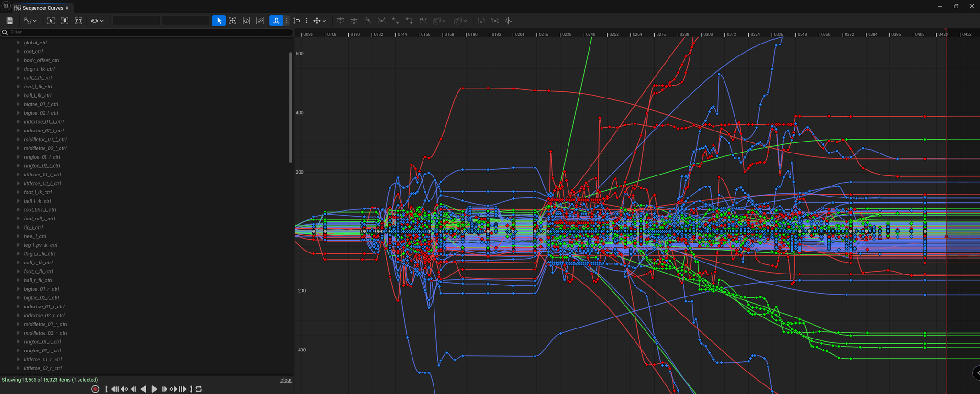Toggle weighted tangents icon
This screenshot has width=980, height=394.
click(x=423, y=21)
